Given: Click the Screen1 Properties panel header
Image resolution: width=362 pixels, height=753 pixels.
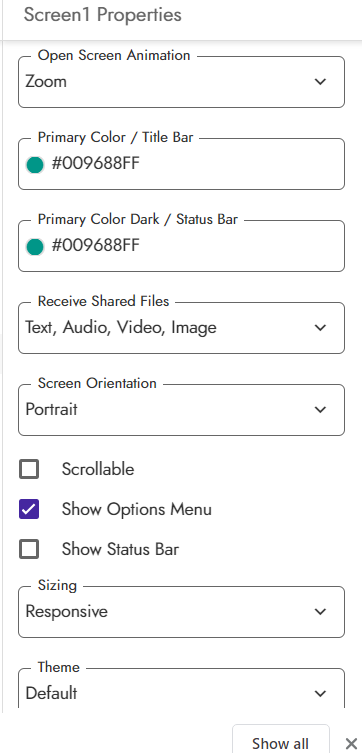Looking at the screenshot, I should point(103,15).
